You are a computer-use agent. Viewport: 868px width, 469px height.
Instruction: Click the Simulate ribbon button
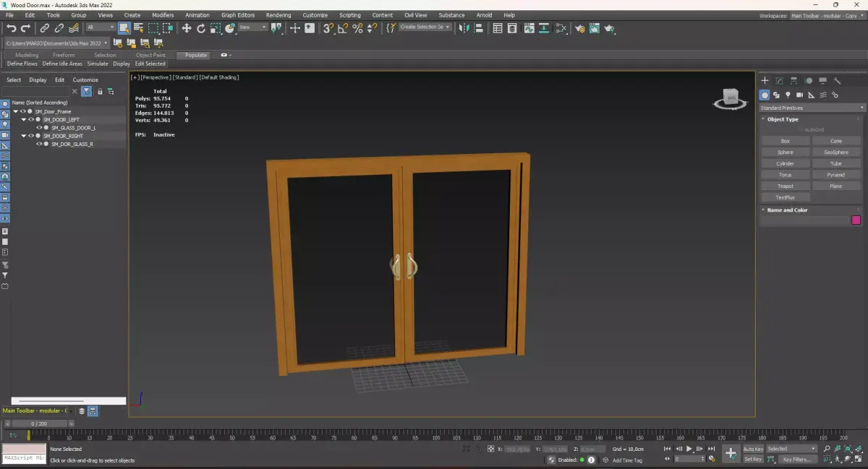pyautogui.click(x=98, y=64)
